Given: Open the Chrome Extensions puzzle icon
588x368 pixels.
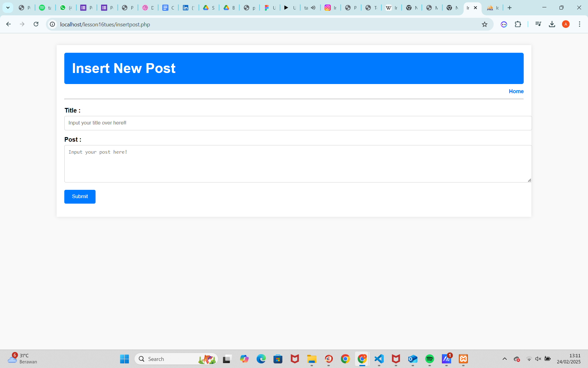Looking at the screenshot, I should [x=518, y=24].
